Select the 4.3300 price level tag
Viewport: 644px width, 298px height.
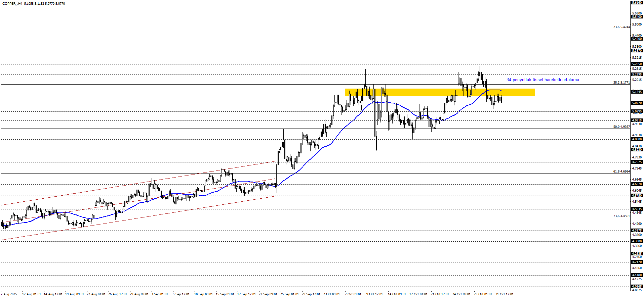637,241
